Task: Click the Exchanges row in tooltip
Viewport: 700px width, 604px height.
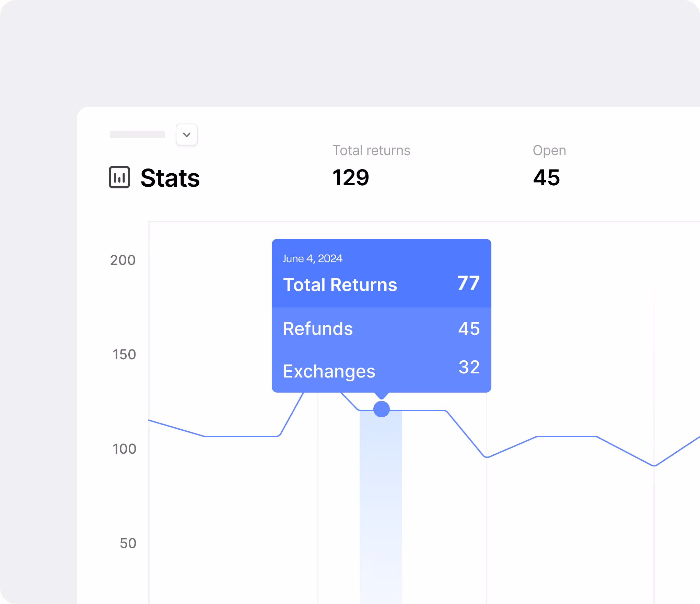Action: [329, 371]
